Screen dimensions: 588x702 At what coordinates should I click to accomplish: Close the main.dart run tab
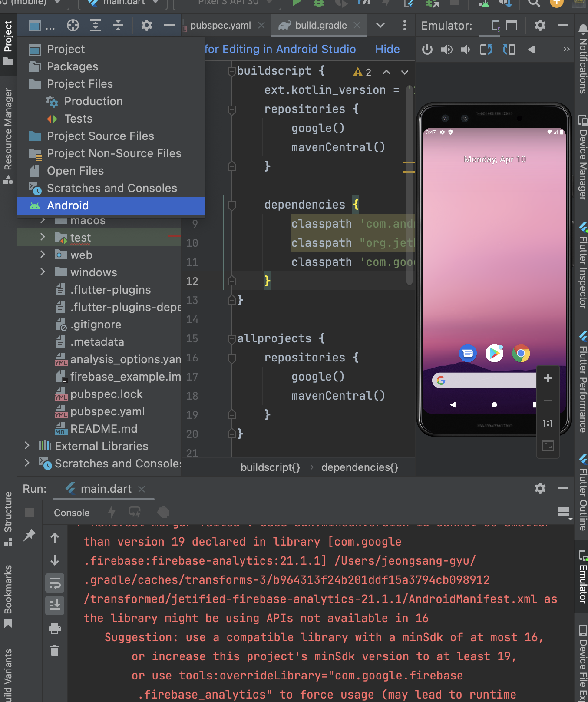coord(142,489)
